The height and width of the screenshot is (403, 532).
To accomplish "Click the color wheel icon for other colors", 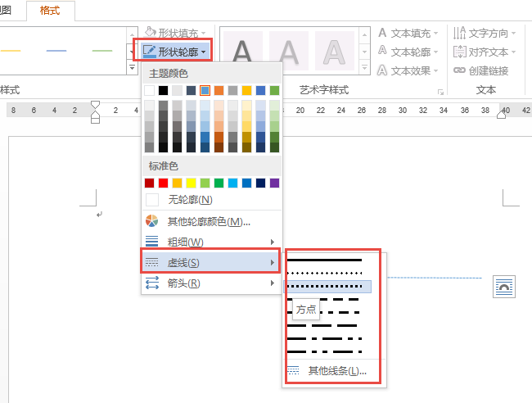I will (x=151, y=221).
